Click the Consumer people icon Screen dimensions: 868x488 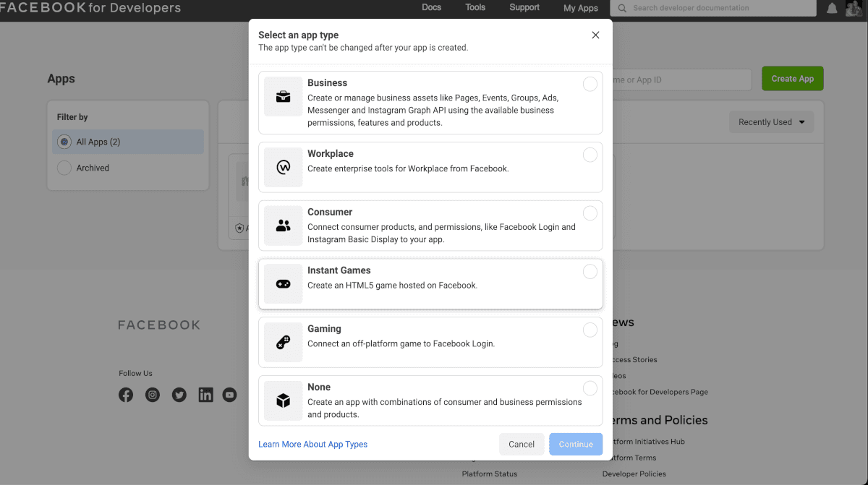284,226
